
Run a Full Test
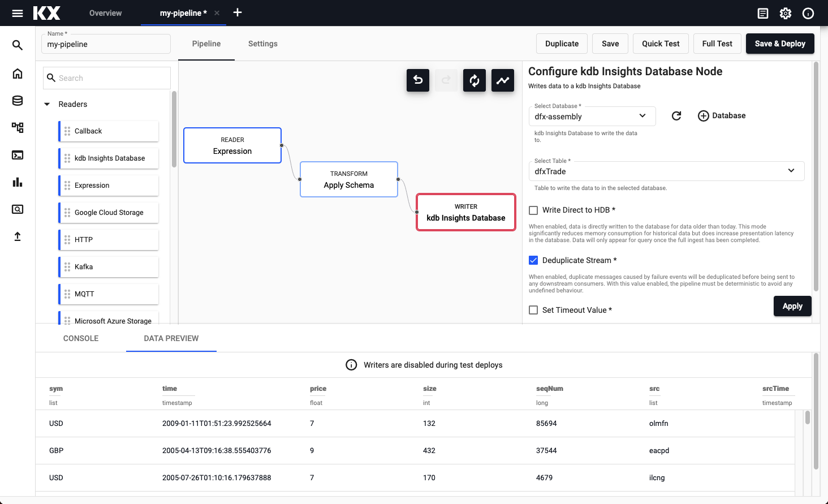(717, 44)
